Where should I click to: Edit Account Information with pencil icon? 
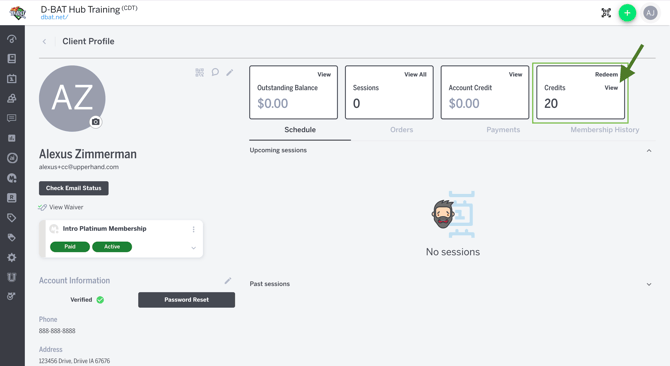[228, 281]
